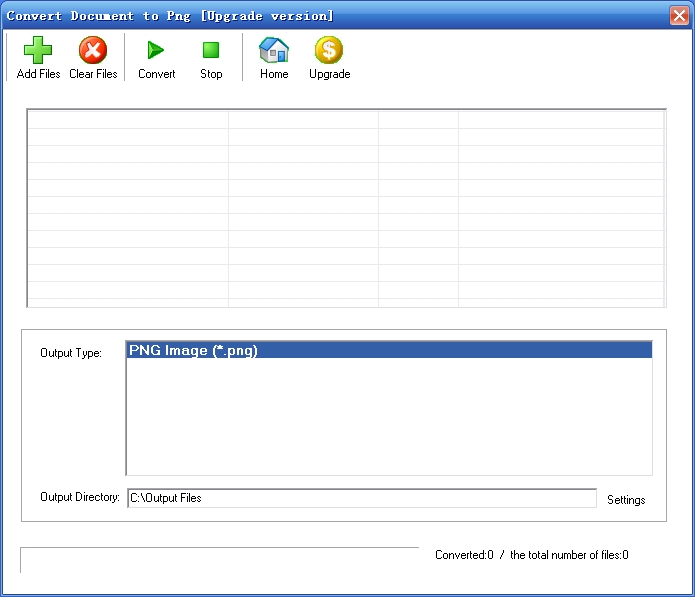This screenshot has width=695, height=597.
Task: Start conversion with the green Convert arrow
Action: [156, 50]
